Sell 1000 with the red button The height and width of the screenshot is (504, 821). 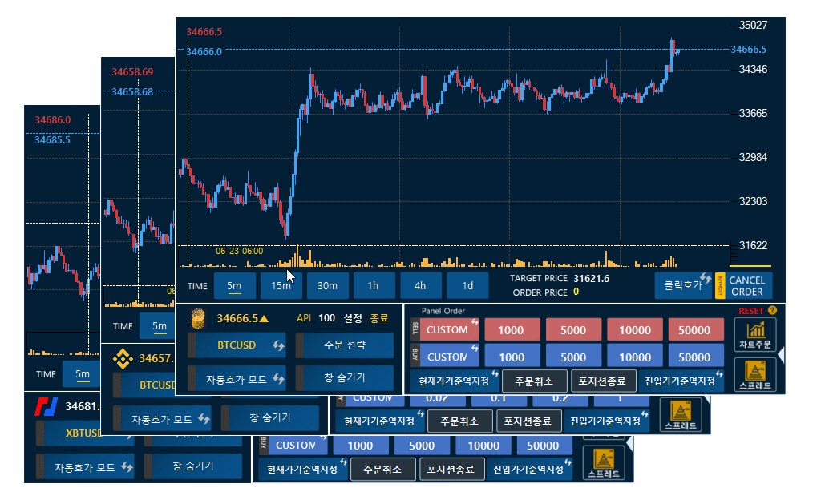point(511,329)
